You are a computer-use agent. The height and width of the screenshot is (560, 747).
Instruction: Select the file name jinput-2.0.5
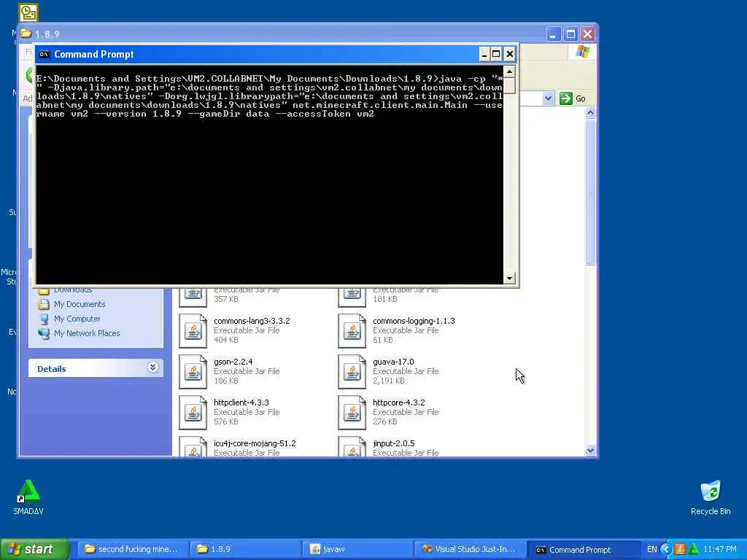coord(393,443)
